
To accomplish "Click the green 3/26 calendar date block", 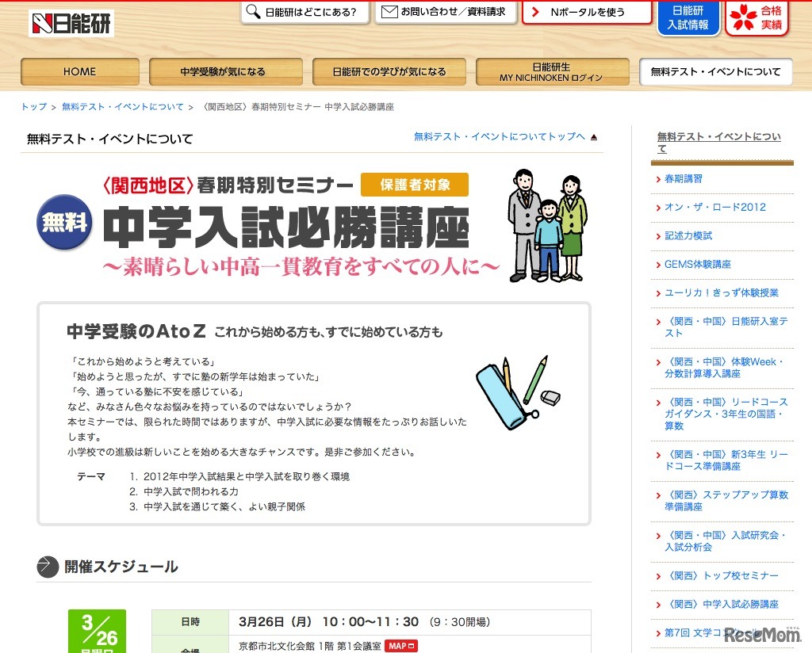I will (x=98, y=630).
